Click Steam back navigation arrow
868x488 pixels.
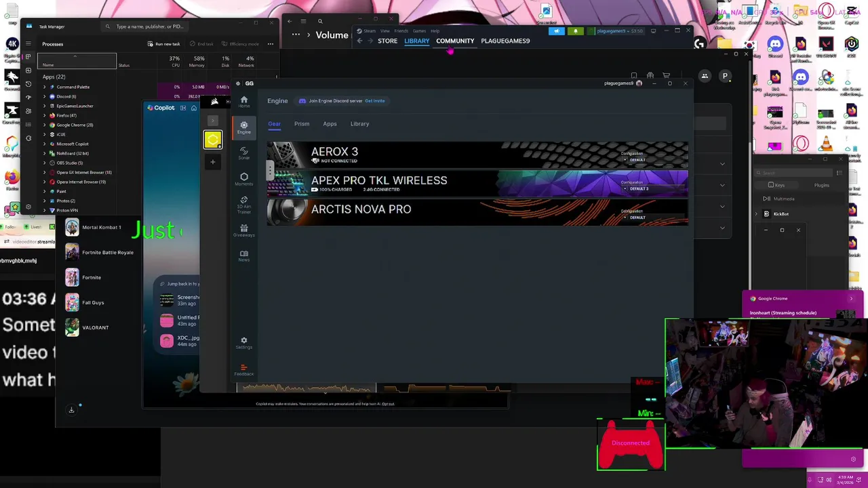pos(359,41)
